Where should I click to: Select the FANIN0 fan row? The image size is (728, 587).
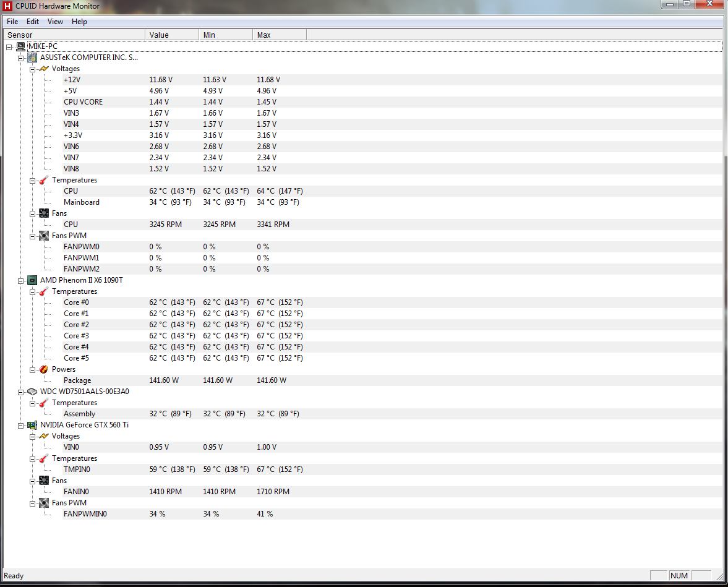coord(393,492)
